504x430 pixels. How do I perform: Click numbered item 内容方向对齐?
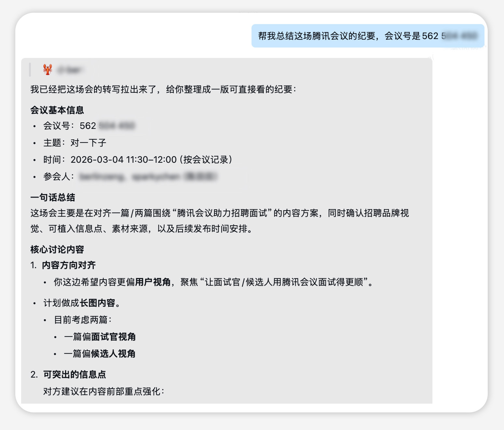pyautogui.click(x=69, y=265)
